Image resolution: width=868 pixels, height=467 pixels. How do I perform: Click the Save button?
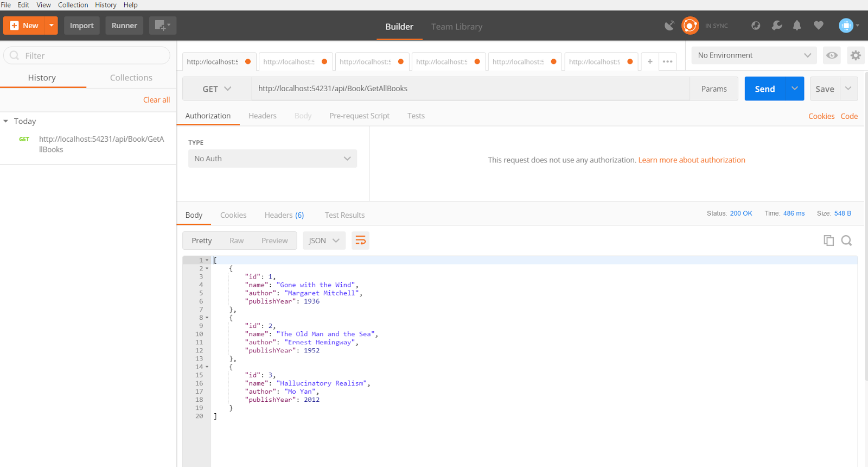(825, 89)
